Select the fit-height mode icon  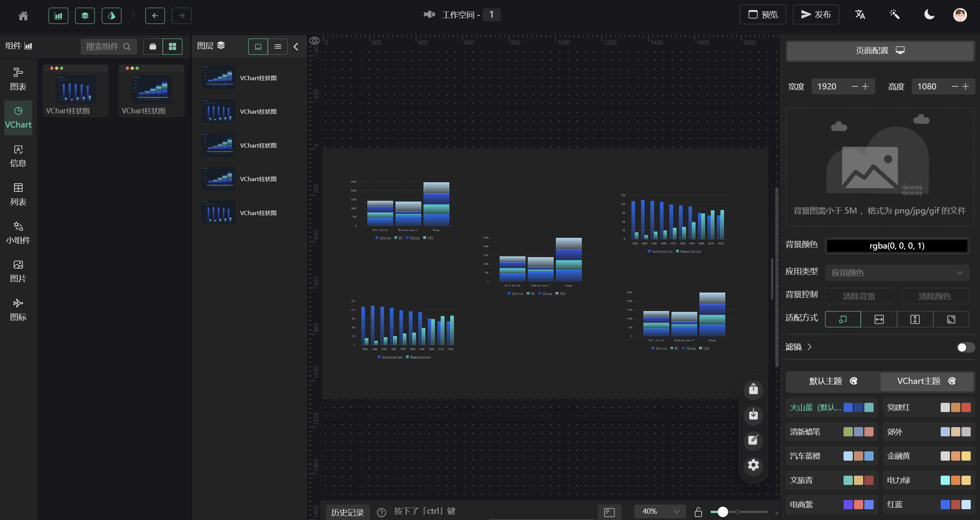pos(915,319)
